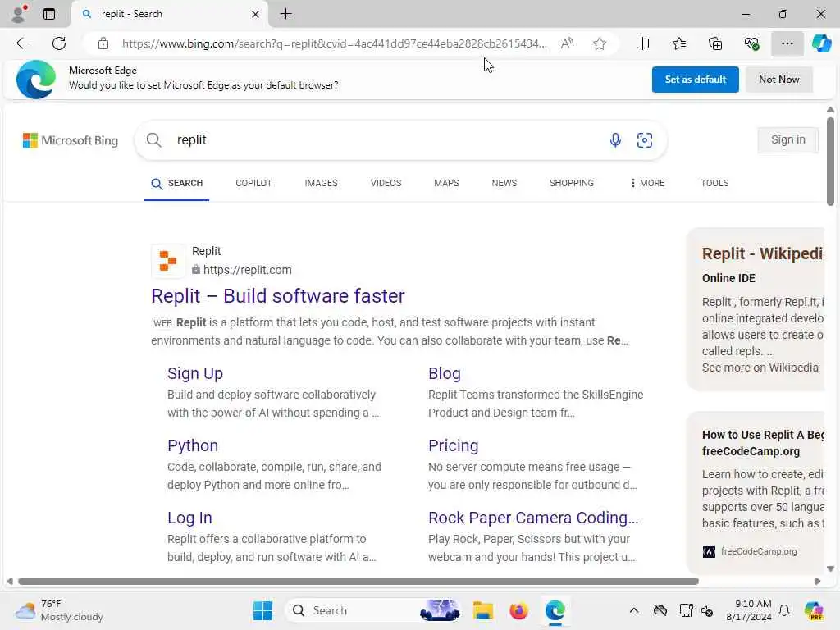Click the scroll right arrow
Image resolution: width=840 pixels, height=630 pixels.
click(817, 582)
